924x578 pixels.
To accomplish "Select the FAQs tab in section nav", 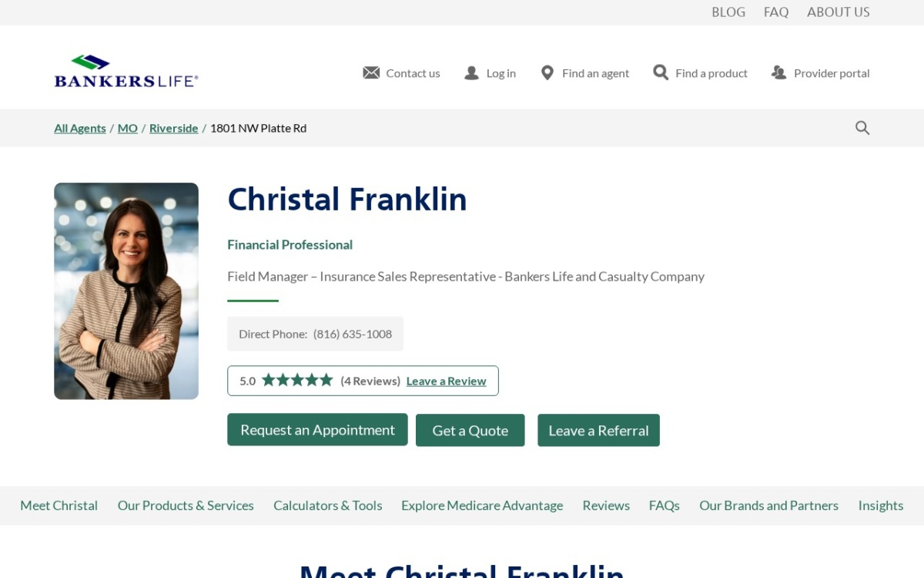I will (665, 506).
